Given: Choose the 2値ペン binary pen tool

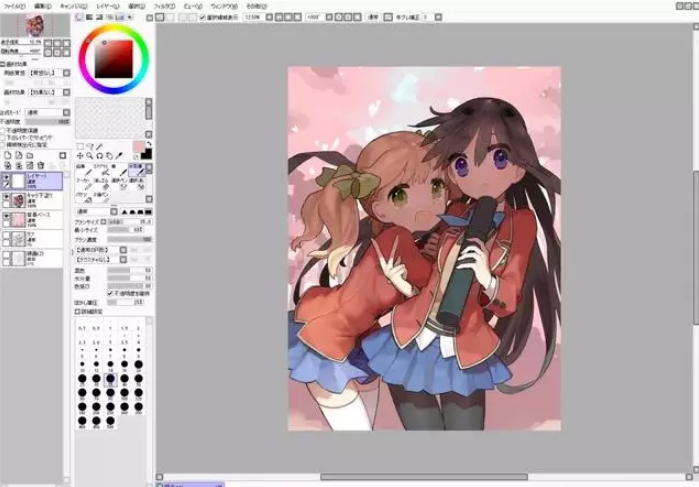Looking at the screenshot, I should 102,197.
